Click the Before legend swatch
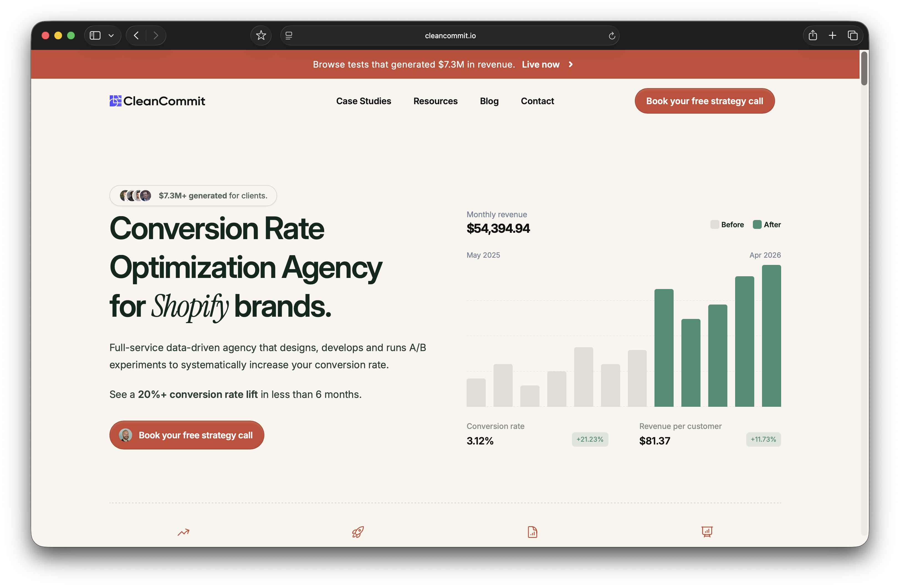The height and width of the screenshot is (588, 900). click(x=714, y=225)
